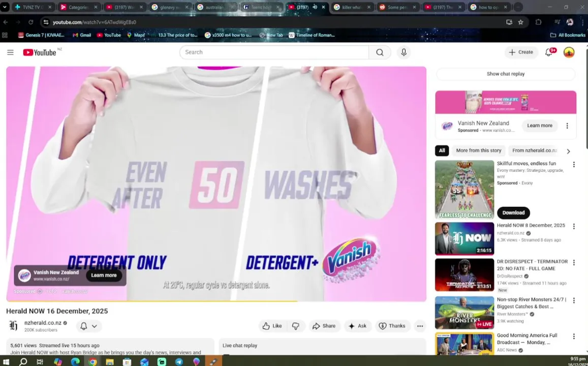Click Learn more in the sidebar Vanish ad
The height and width of the screenshot is (366, 588).
(x=539, y=126)
